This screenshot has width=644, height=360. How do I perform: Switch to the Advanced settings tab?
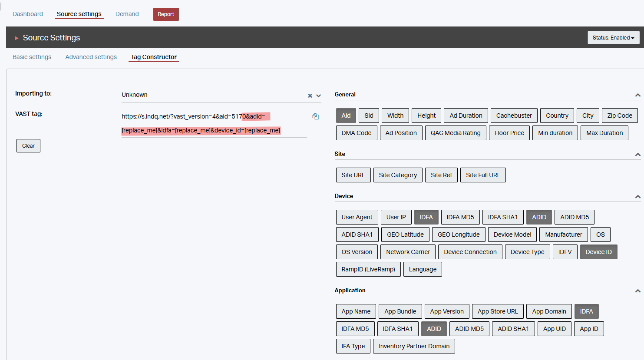point(91,57)
